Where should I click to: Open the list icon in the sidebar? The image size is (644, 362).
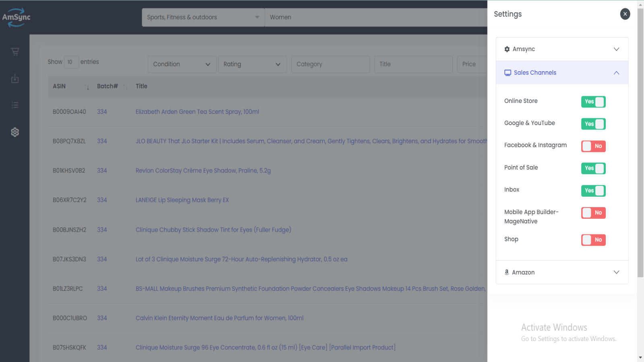click(15, 105)
